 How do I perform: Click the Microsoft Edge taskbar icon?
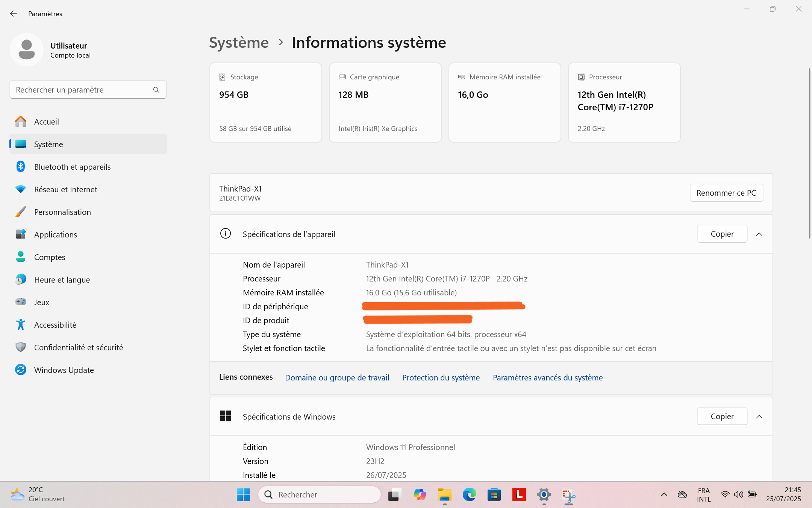coord(469,494)
